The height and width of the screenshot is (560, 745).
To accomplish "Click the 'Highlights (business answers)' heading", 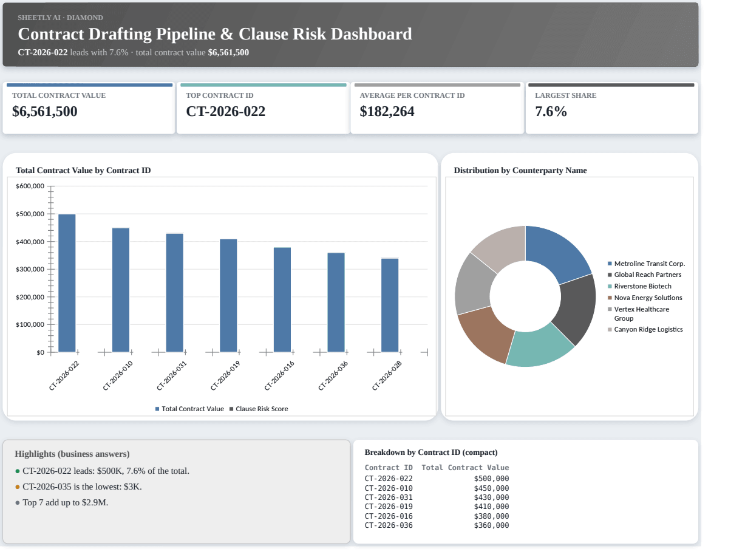I will [72, 454].
